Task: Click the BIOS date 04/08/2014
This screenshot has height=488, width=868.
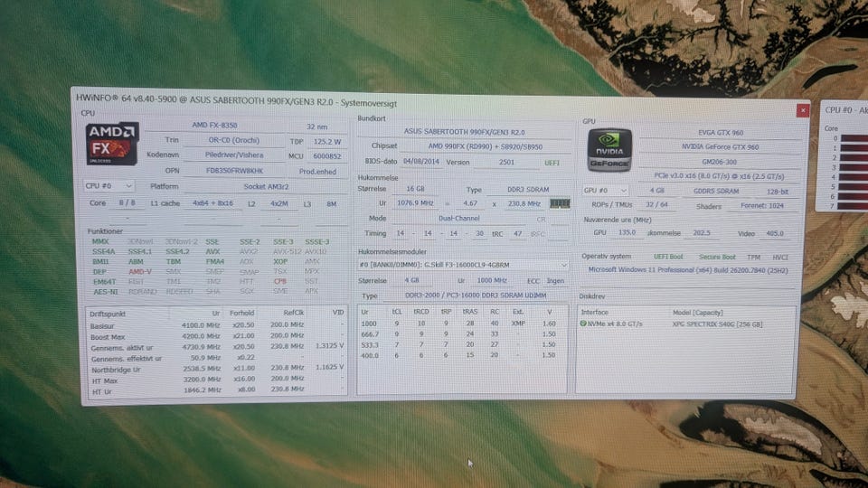Action: [421, 162]
